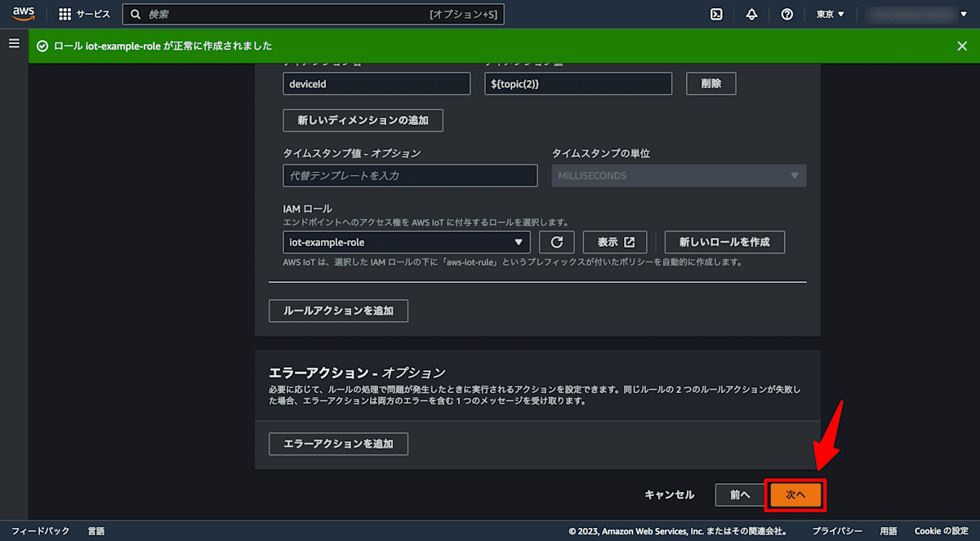Open the プライバシー footer link
The width and height of the screenshot is (980, 541).
coord(837,531)
